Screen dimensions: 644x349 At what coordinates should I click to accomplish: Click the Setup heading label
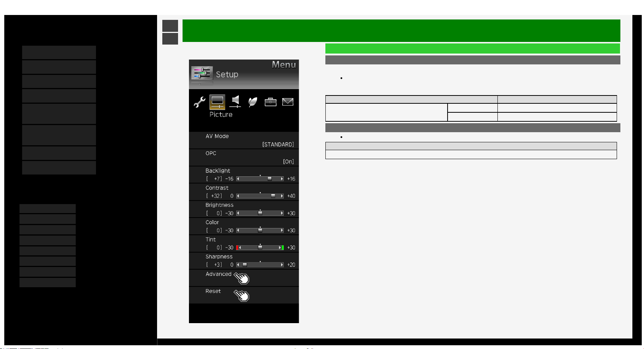coord(227,75)
